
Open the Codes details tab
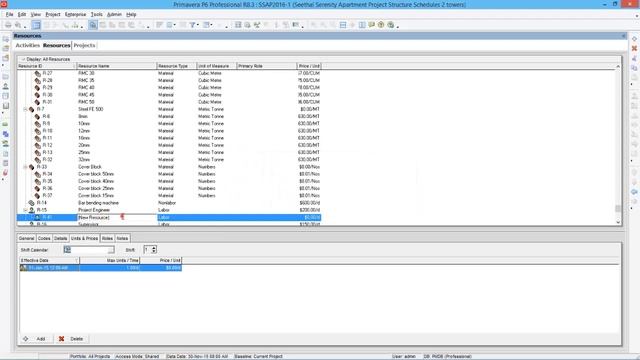[x=44, y=238]
